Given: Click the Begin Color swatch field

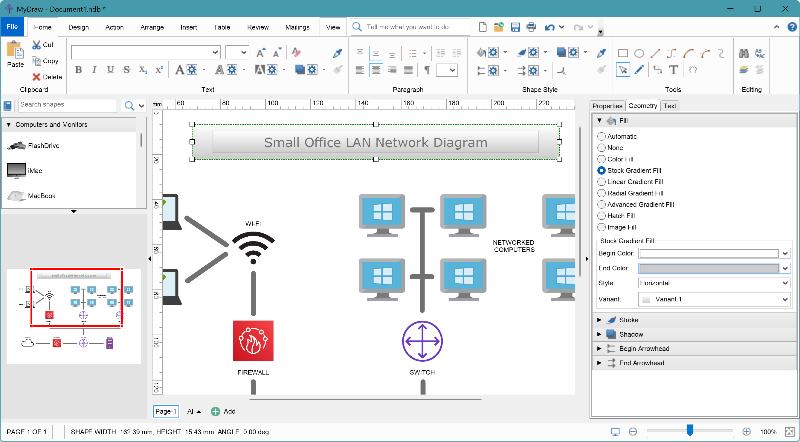Looking at the screenshot, I should (x=706, y=254).
